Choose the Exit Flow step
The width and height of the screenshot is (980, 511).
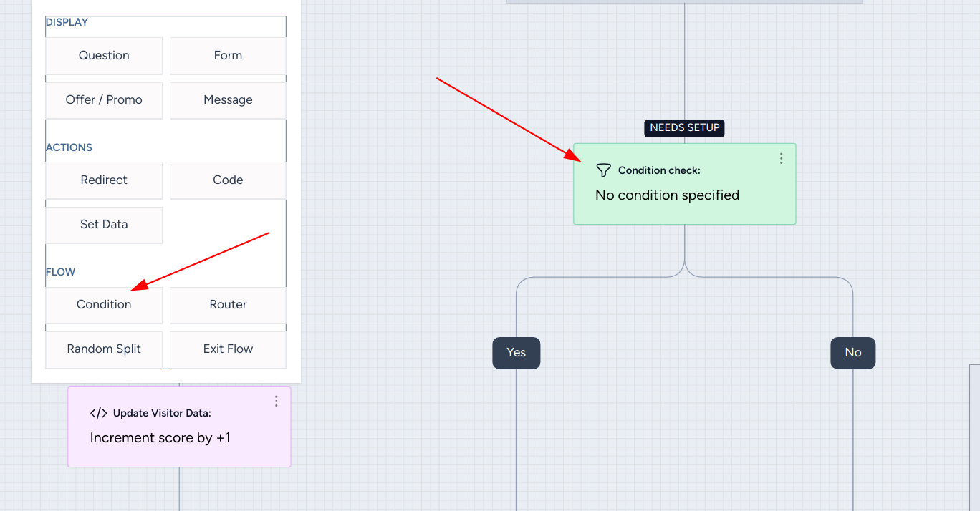coord(228,349)
